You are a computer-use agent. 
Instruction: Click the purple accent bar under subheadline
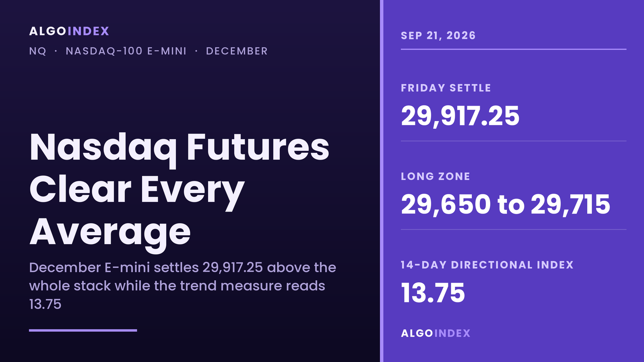point(83,330)
